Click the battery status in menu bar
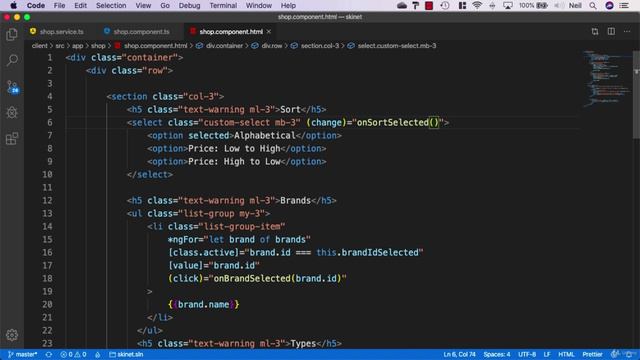Screen dimensions: 640x360 tap(533, 5)
